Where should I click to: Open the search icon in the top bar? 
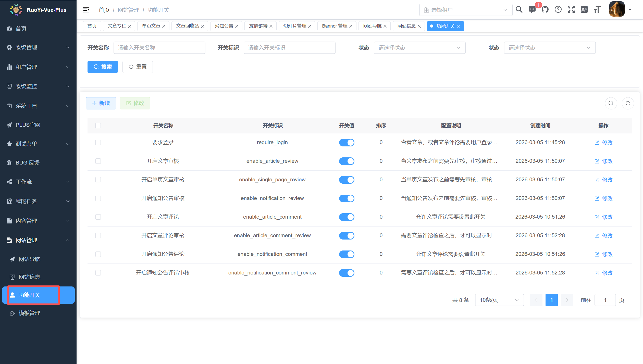[x=519, y=9]
